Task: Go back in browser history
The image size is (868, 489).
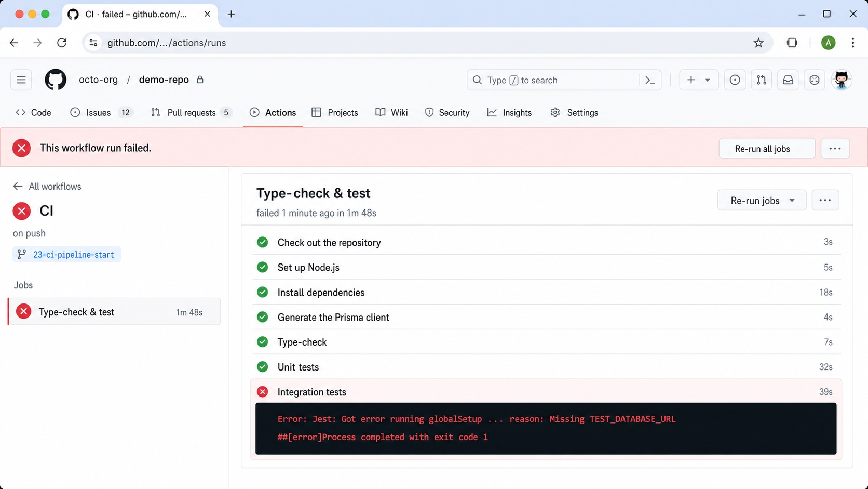Action: tap(14, 43)
